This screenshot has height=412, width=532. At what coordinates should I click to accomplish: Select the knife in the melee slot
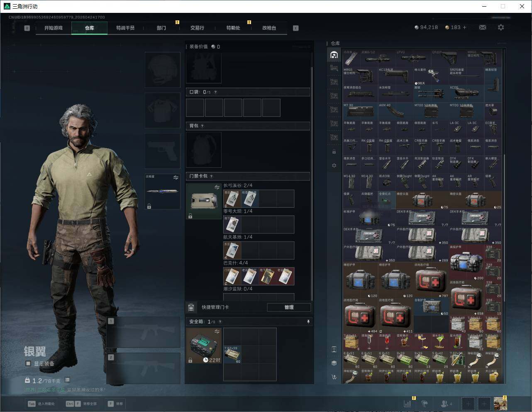point(162,191)
